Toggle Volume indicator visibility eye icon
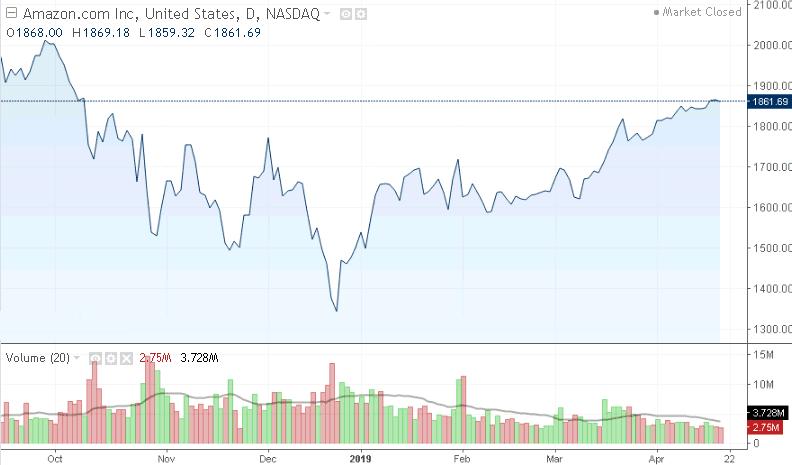The height and width of the screenshot is (465, 792). tap(96, 358)
